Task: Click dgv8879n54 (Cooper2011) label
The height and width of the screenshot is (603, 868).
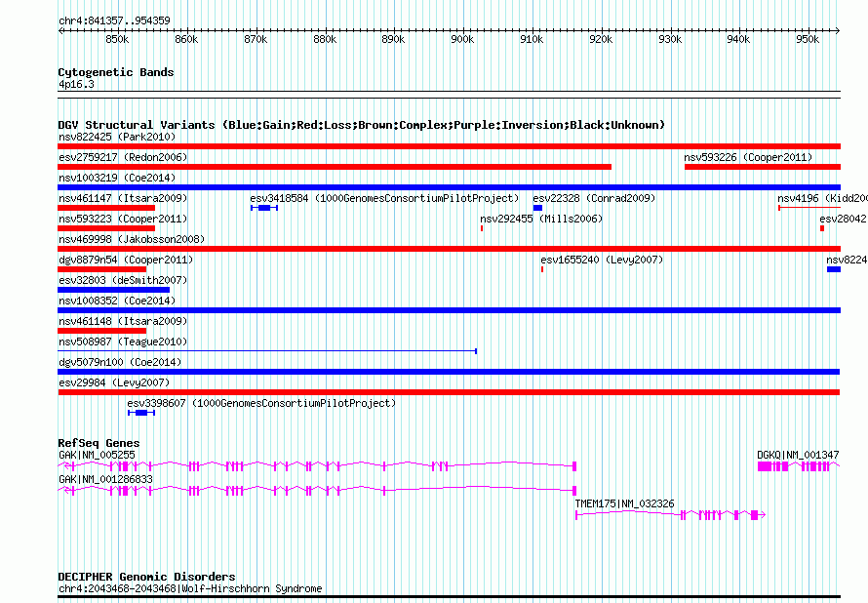Action: click(126, 260)
